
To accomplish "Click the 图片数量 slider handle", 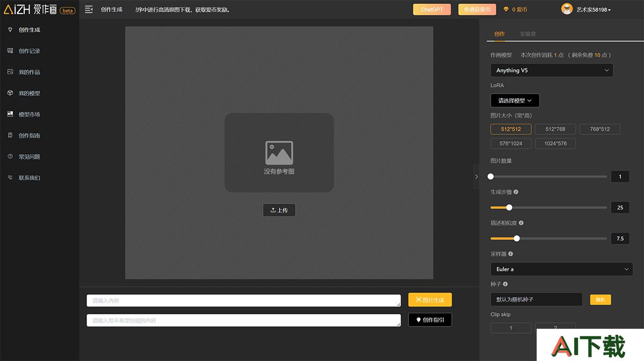I will click(x=491, y=176).
